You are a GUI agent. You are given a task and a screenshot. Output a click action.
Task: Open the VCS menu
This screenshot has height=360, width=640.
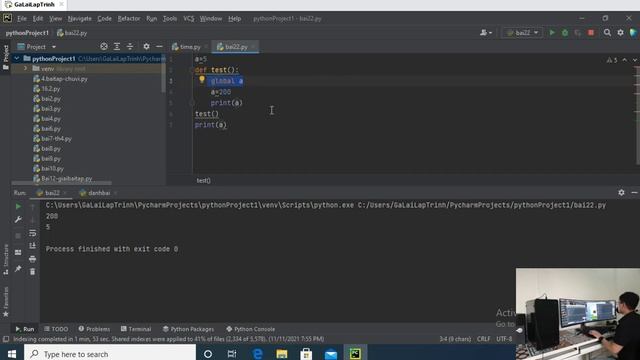pos(189,19)
